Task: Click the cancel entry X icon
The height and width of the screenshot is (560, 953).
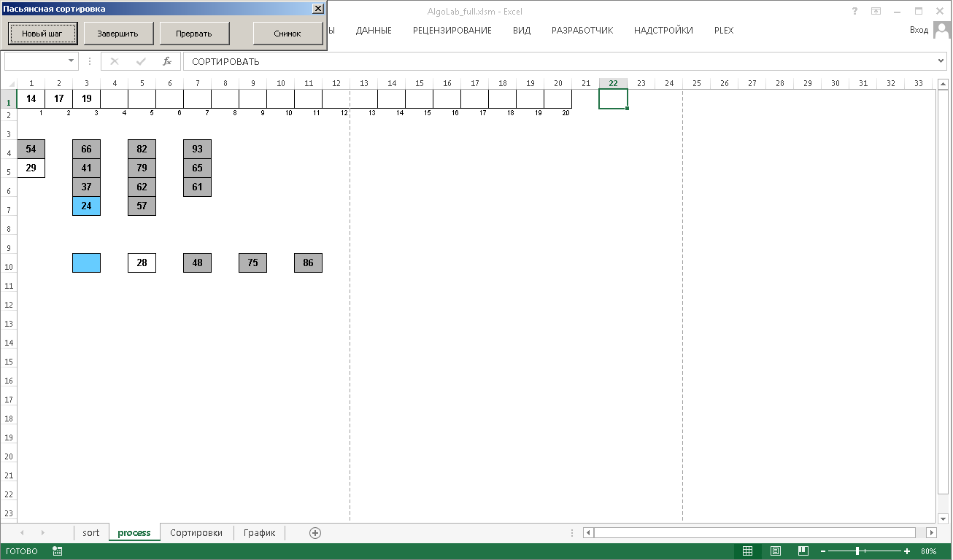Action: click(x=115, y=61)
